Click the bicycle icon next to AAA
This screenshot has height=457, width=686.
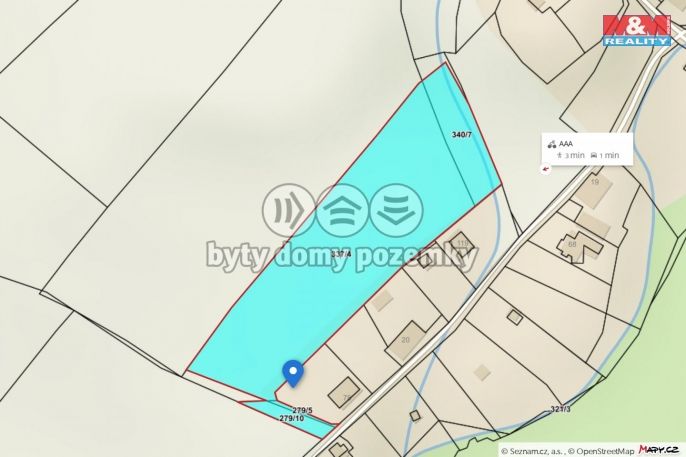pyautogui.click(x=552, y=144)
